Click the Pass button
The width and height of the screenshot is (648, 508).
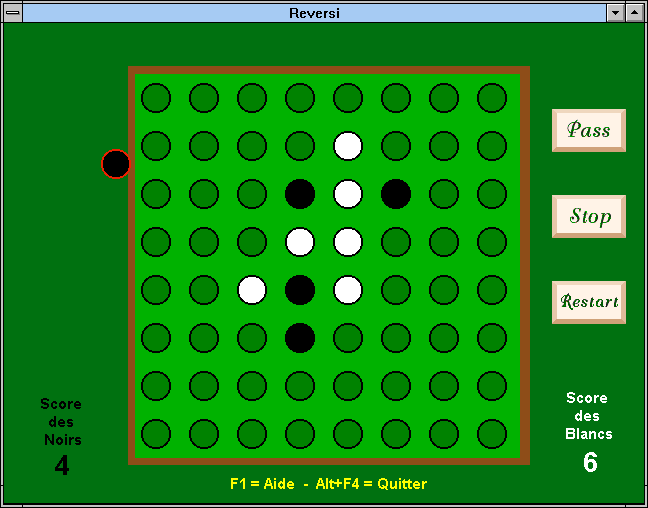click(588, 130)
